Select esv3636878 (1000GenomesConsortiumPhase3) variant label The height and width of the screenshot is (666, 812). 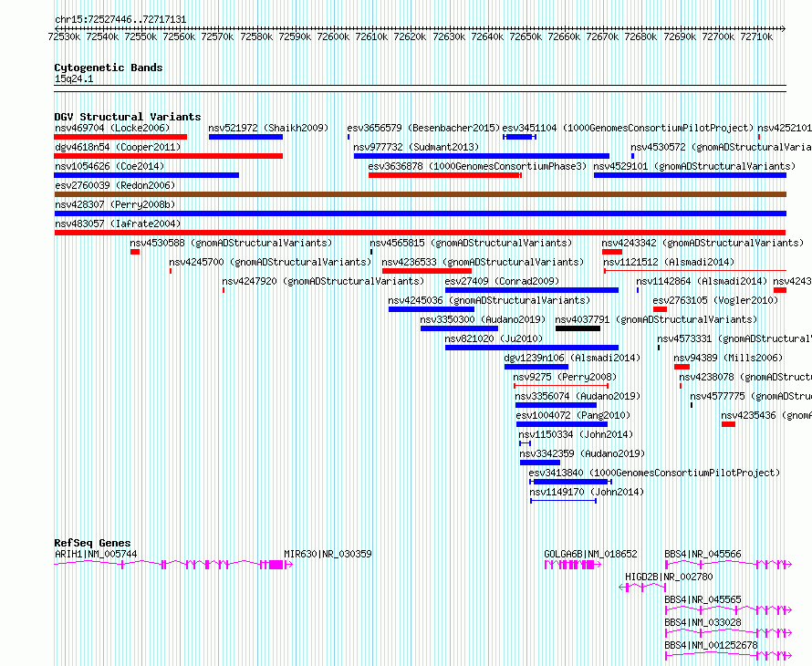pyautogui.click(x=477, y=166)
